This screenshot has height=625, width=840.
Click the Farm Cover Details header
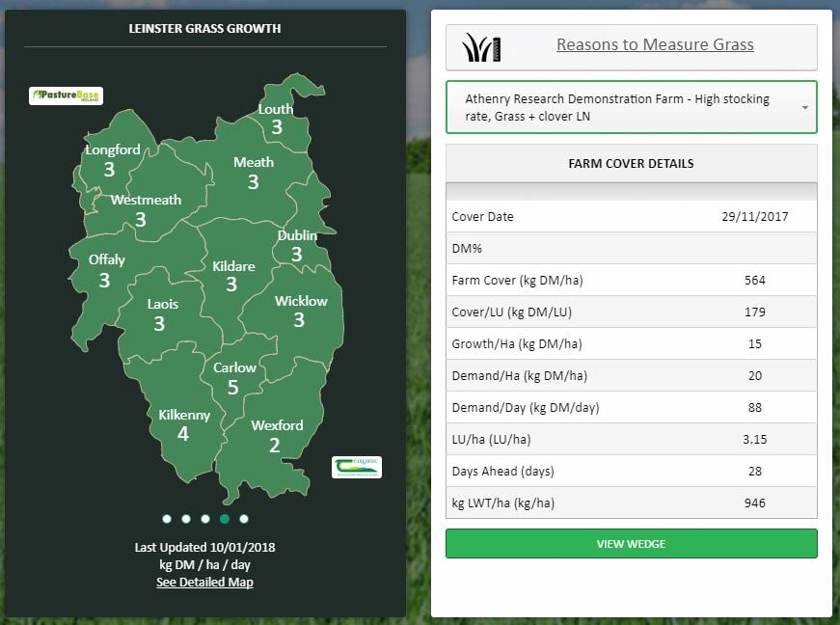631,163
